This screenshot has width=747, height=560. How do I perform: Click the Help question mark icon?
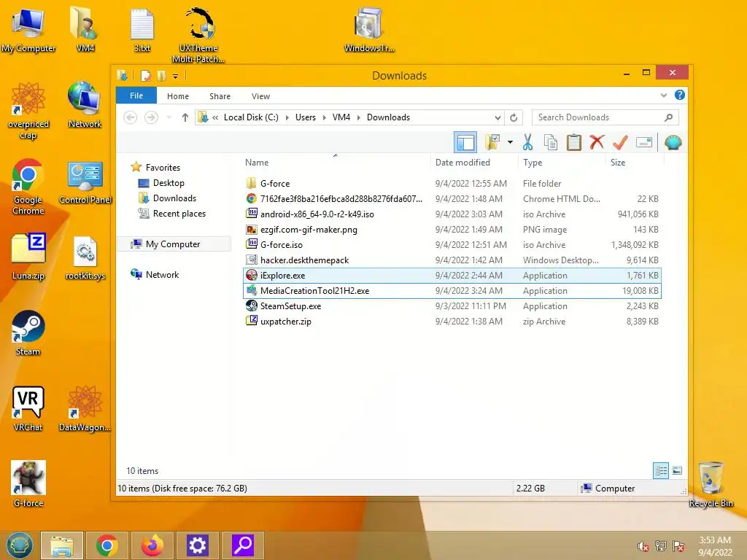(x=679, y=96)
